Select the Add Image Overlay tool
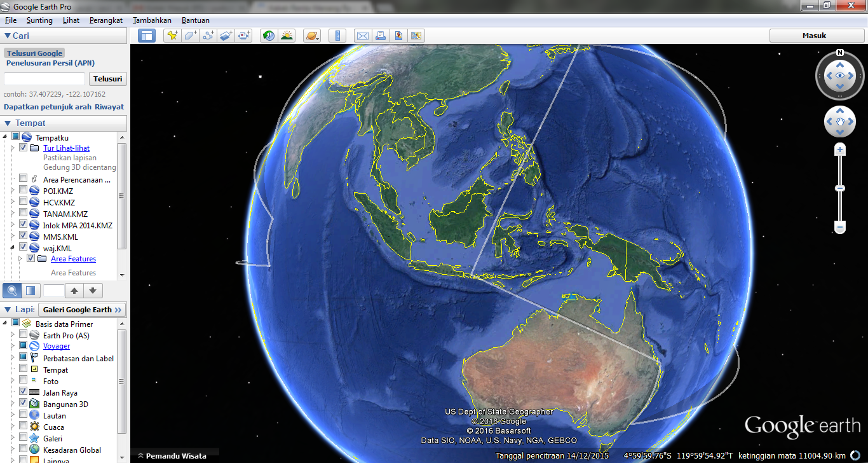Screen dimensions: 868x463 (226, 36)
